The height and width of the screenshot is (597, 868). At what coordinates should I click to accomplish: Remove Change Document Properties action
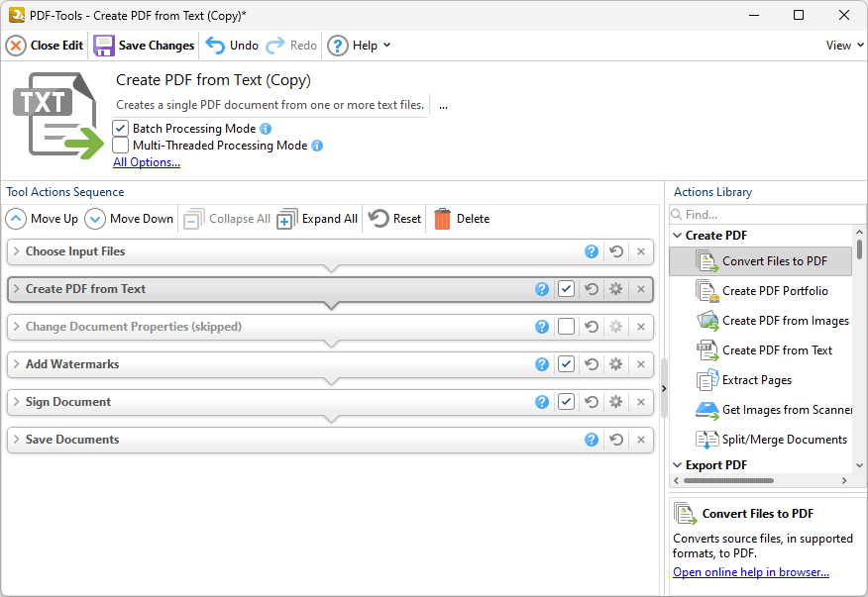(641, 327)
